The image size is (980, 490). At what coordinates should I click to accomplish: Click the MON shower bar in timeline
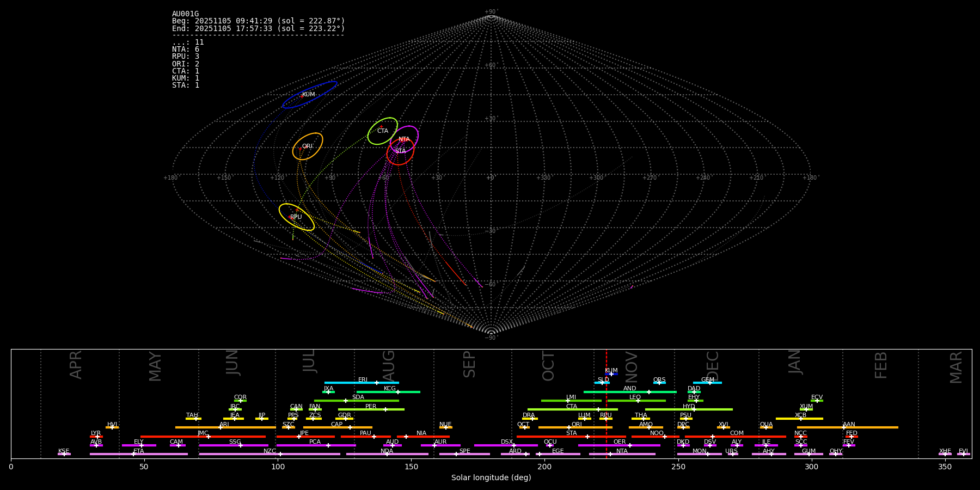[x=700, y=454]
